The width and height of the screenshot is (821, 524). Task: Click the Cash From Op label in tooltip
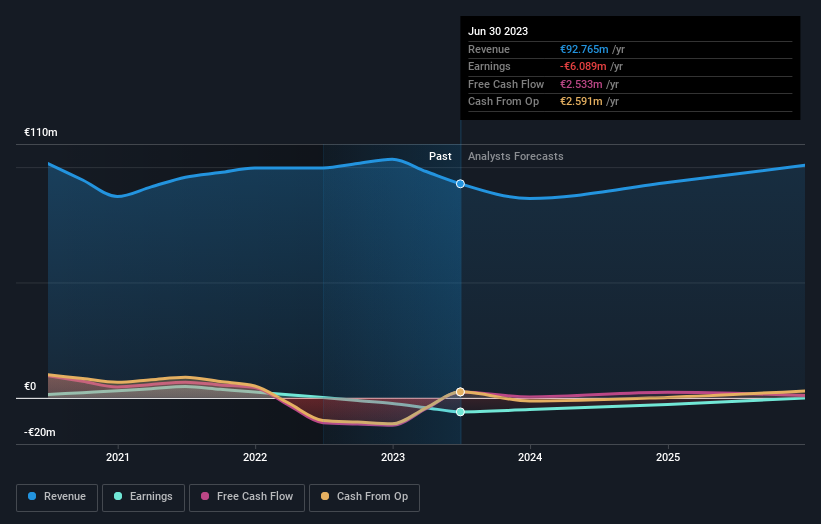(503, 102)
